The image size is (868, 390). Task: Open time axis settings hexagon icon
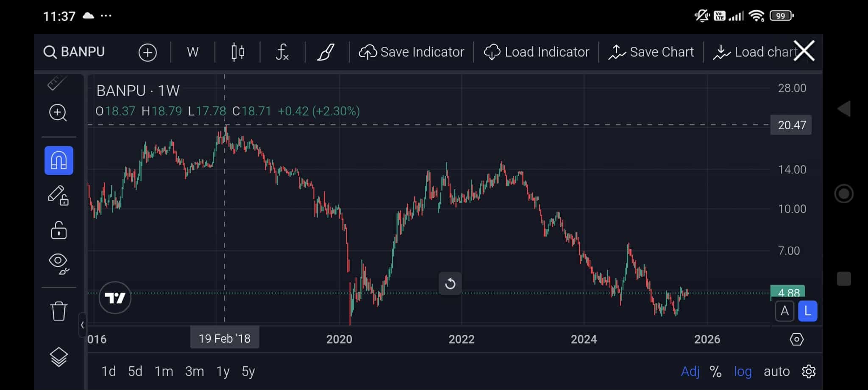click(796, 339)
